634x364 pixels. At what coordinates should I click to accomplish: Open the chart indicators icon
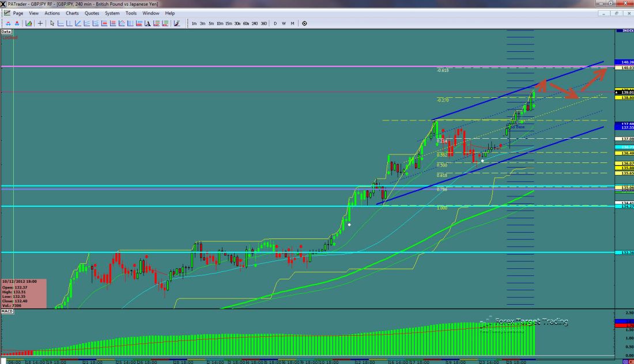click(28, 24)
